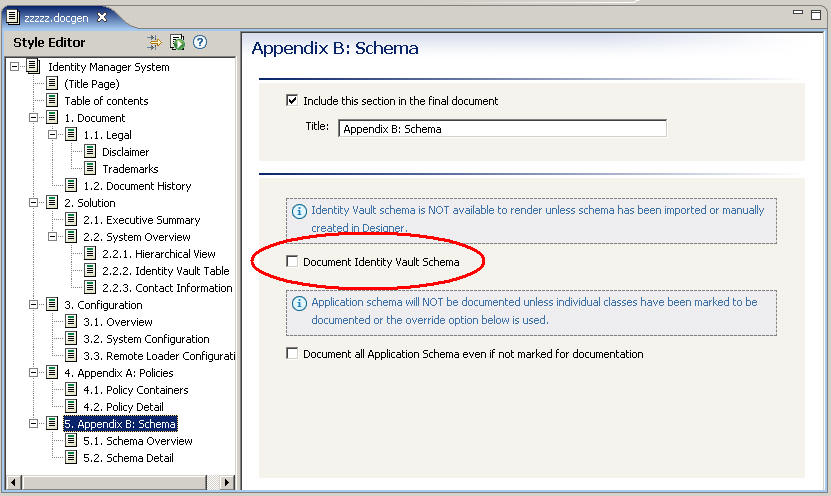Click the collapse-all arrows icon in Style Editor

point(154,42)
